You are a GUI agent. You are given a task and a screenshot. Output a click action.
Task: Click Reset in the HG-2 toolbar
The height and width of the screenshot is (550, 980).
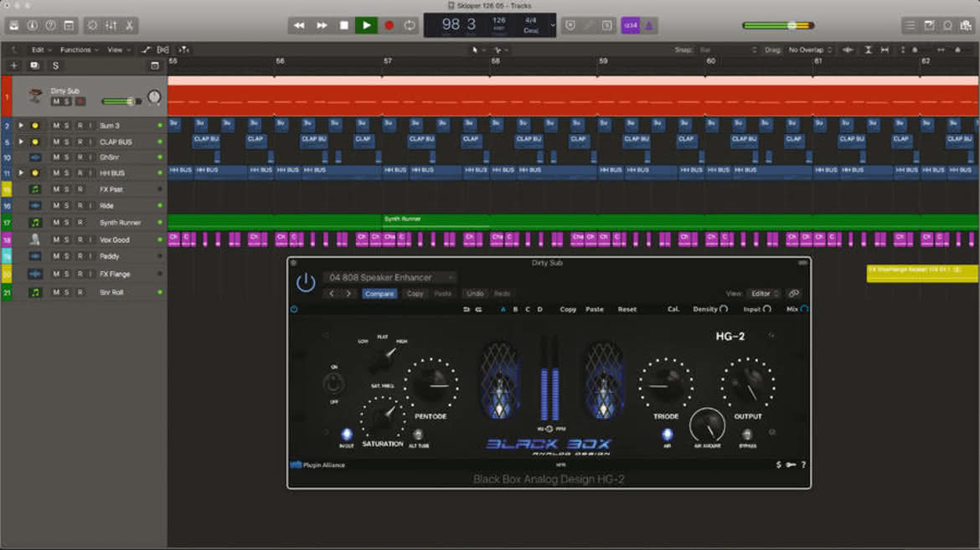pos(627,310)
